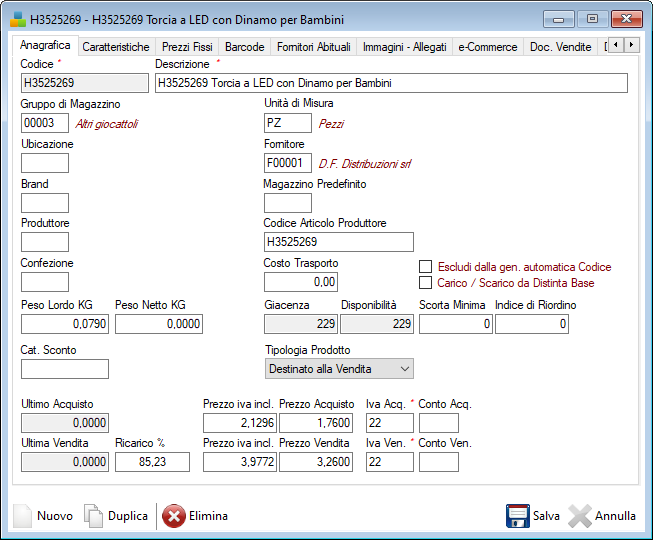Switch to the Caratteristiche tab
Screen dimensions: 653x541
116,47
